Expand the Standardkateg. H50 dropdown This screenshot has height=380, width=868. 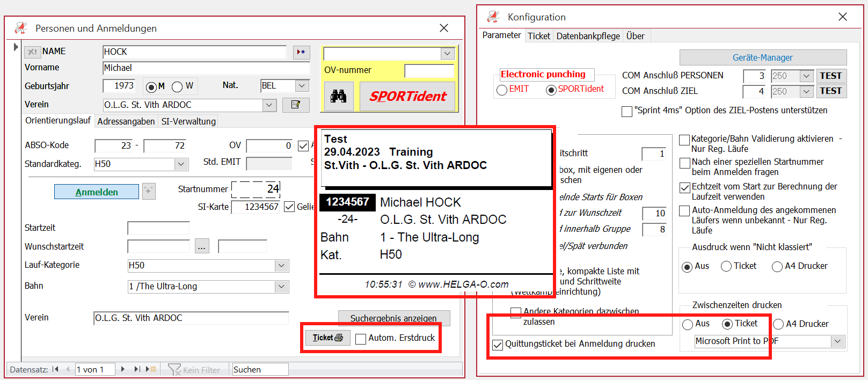181,164
